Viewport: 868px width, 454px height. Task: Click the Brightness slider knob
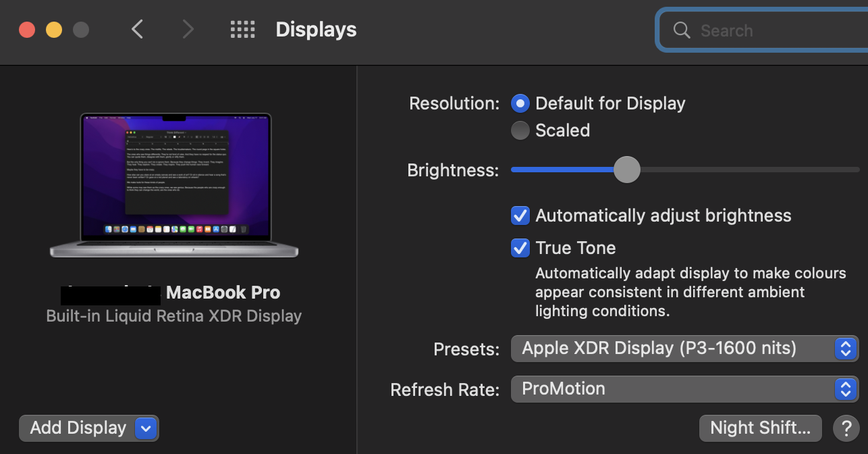(x=626, y=170)
